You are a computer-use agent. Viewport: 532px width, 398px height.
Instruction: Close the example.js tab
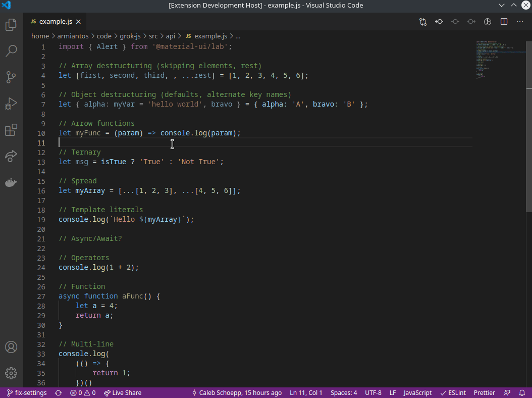click(x=78, y=22)
